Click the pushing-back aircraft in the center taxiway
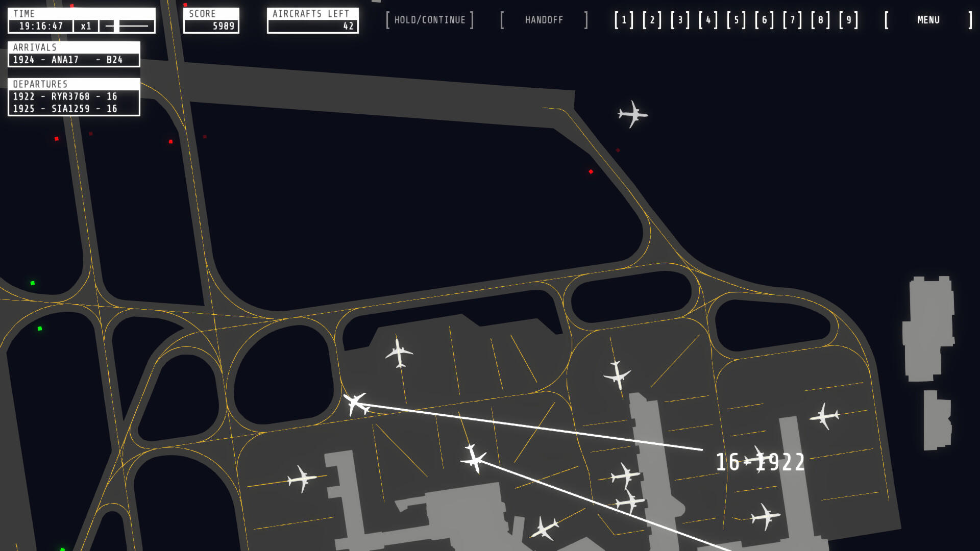Screen dimensions: 980x551 point(474,458)
